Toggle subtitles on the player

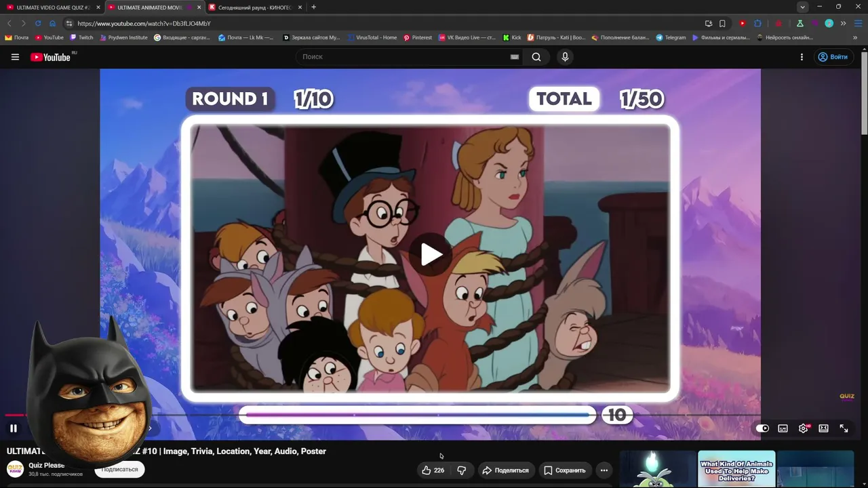click(783, 428)
